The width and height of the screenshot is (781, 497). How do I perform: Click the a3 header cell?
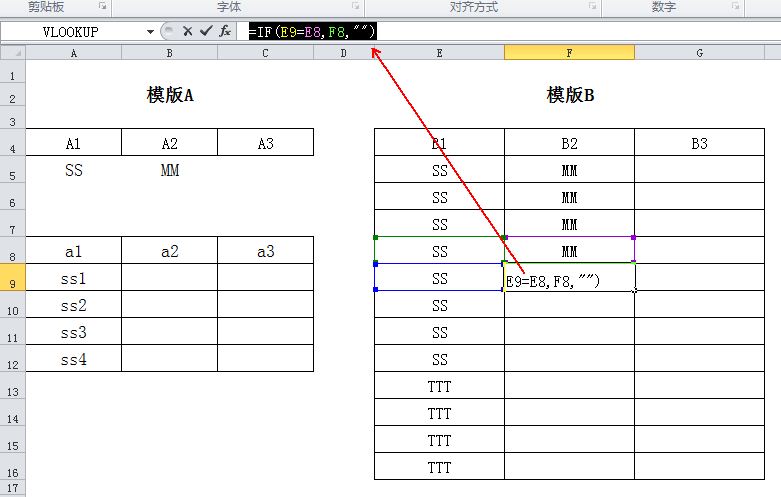(265, 250)
